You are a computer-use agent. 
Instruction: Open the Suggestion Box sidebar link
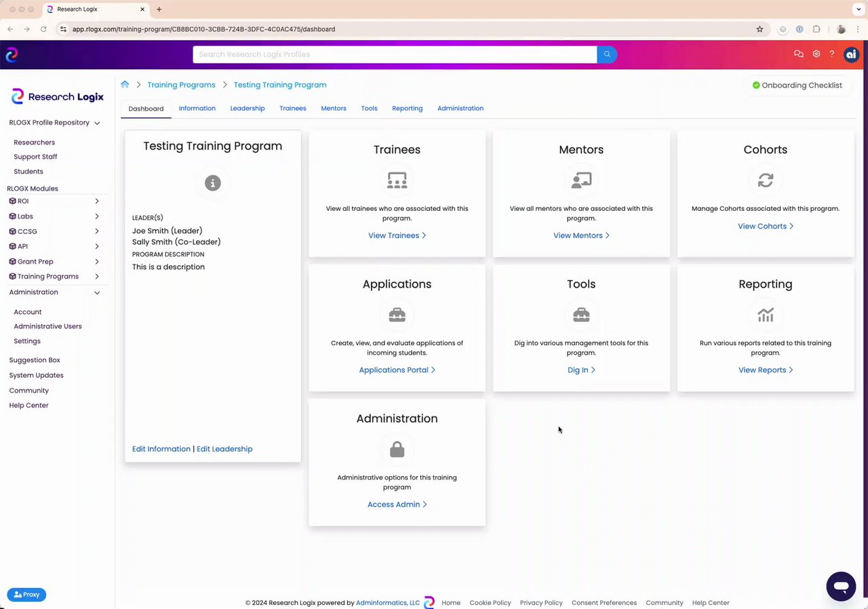[35, 360]
